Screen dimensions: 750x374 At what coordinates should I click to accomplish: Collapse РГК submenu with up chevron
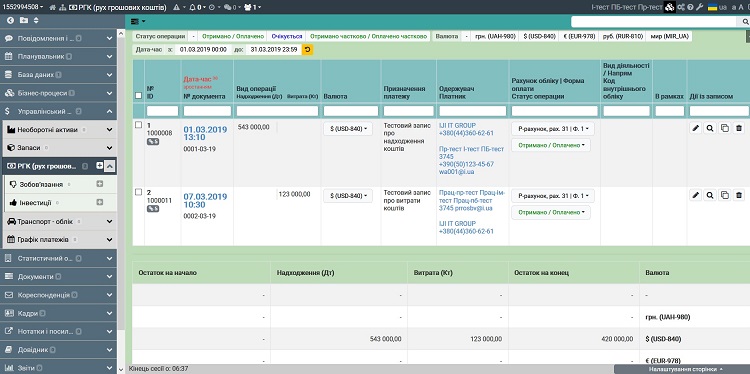[110, 166]
